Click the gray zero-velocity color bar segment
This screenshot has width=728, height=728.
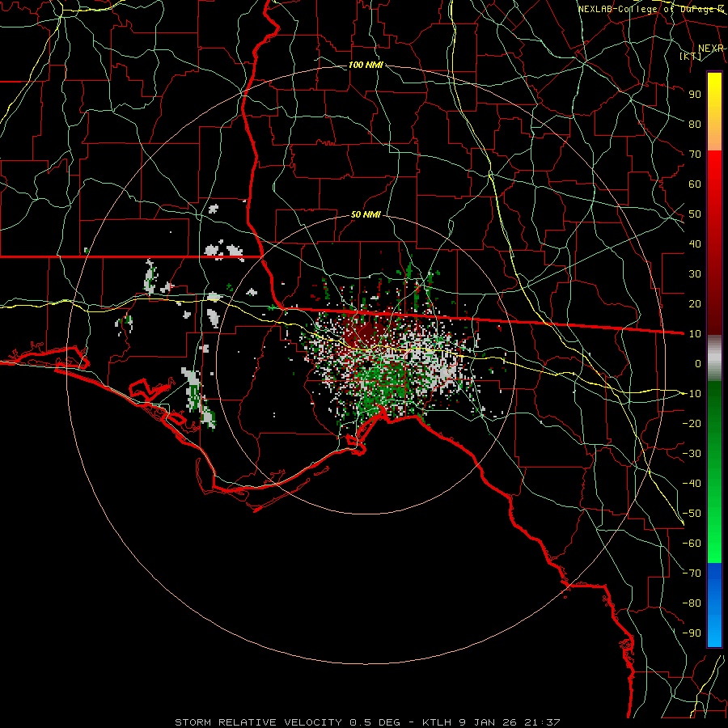(714, 358)
